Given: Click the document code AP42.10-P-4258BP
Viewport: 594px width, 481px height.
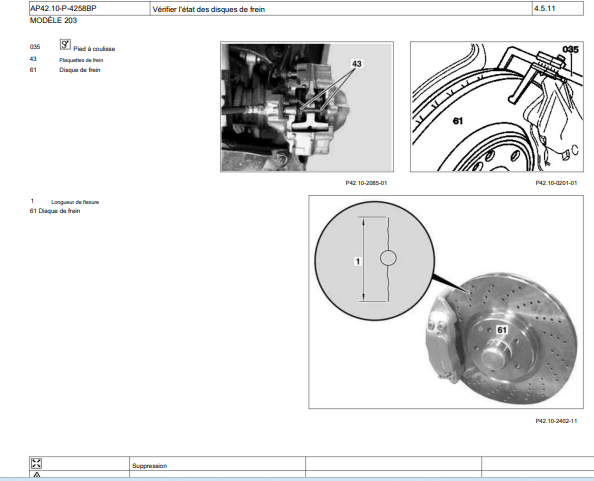Looking at the screenshot, I should coord(63,8).
